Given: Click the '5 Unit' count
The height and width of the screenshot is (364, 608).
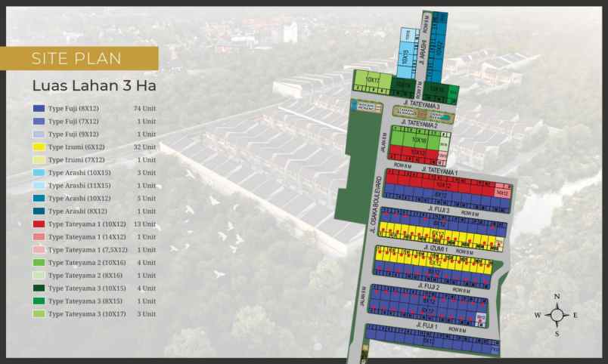Looking at the screenshot, I should 147,198.
